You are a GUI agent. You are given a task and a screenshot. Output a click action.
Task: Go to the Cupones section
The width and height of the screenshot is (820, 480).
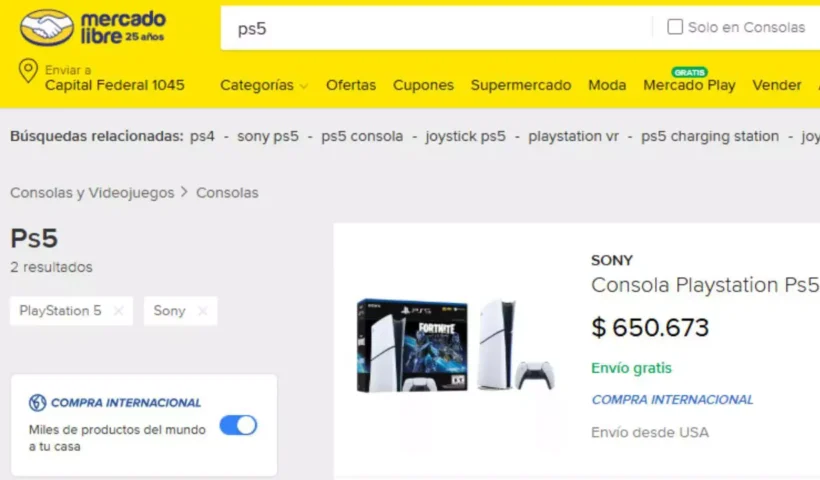(423, 85)
